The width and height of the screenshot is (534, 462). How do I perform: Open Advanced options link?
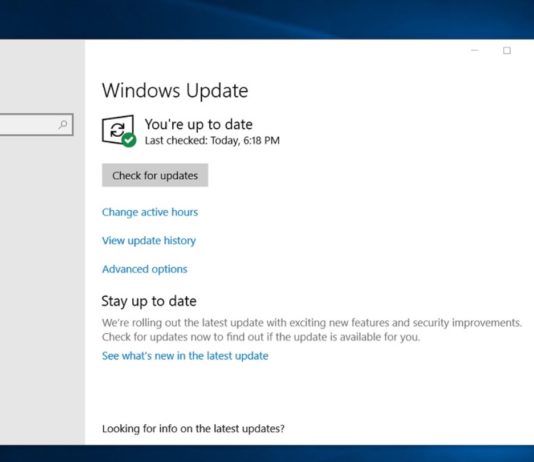pyautogui.click(x=145, y=269)
